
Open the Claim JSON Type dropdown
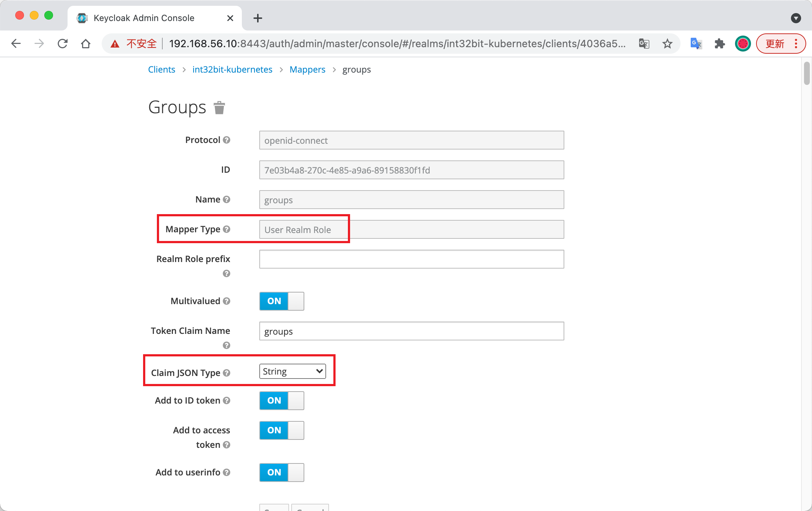(292, 371)
